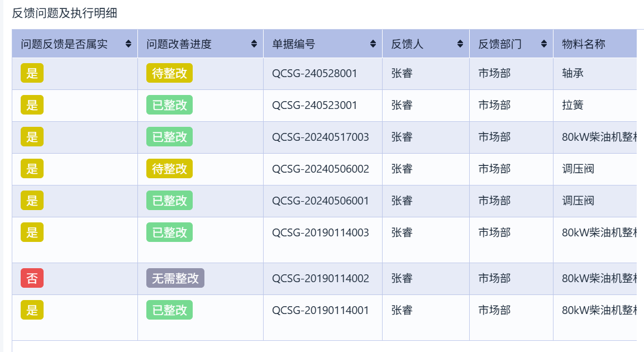This screenshot has width=644, height=352.
Task: Sort by 问题改善进度 column arrows
Action: click(x=254, y=44)
